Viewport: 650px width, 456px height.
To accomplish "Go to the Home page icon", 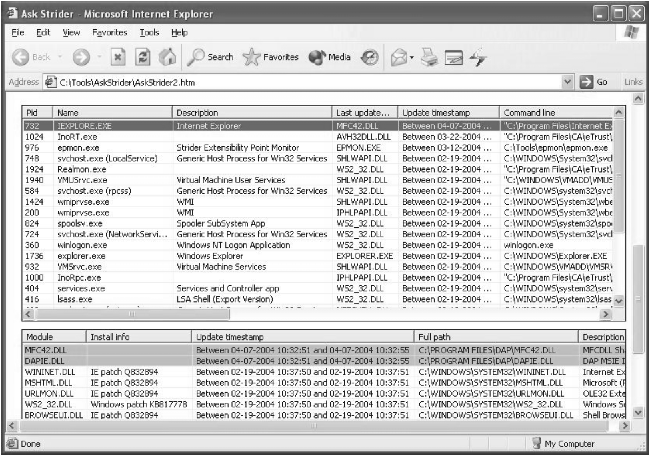I will (x=167, y=57).
